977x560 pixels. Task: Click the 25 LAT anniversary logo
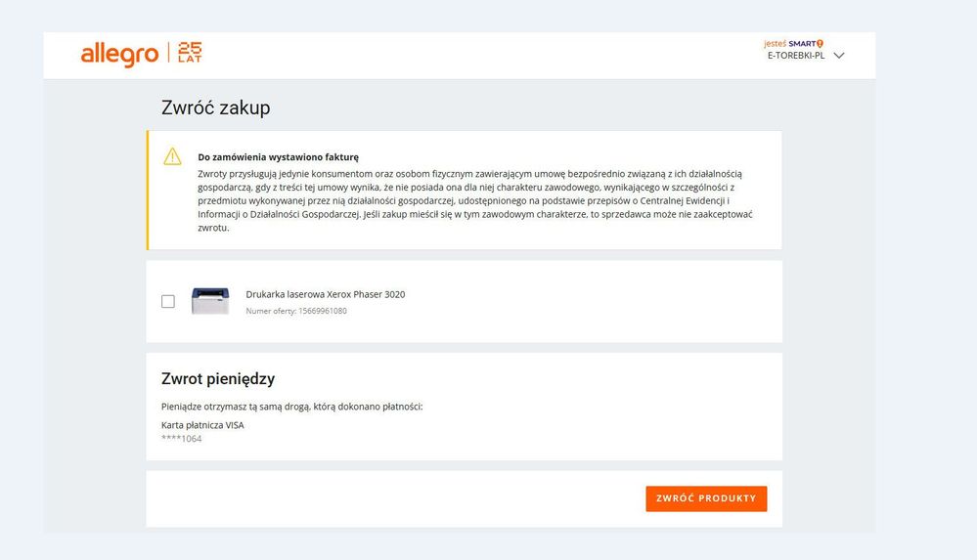pyautogui.click(x=190, y=53)
